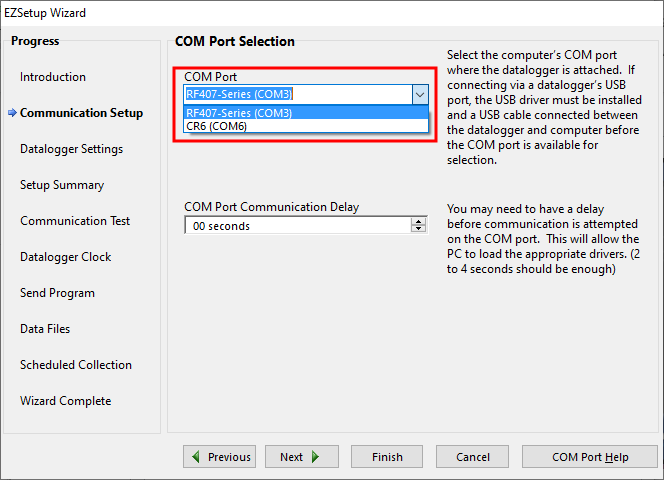Click the COM Port combo box text field
This screenshot has width=664, height=480.
point(297,94)
